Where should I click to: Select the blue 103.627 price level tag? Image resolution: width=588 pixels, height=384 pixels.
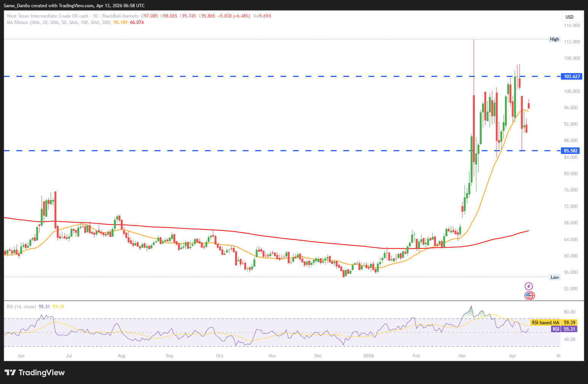[572, 77]
